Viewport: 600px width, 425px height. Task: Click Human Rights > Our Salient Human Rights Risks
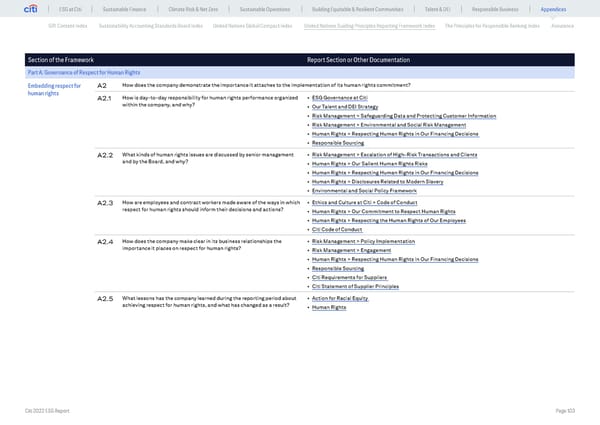pos(375,166)
